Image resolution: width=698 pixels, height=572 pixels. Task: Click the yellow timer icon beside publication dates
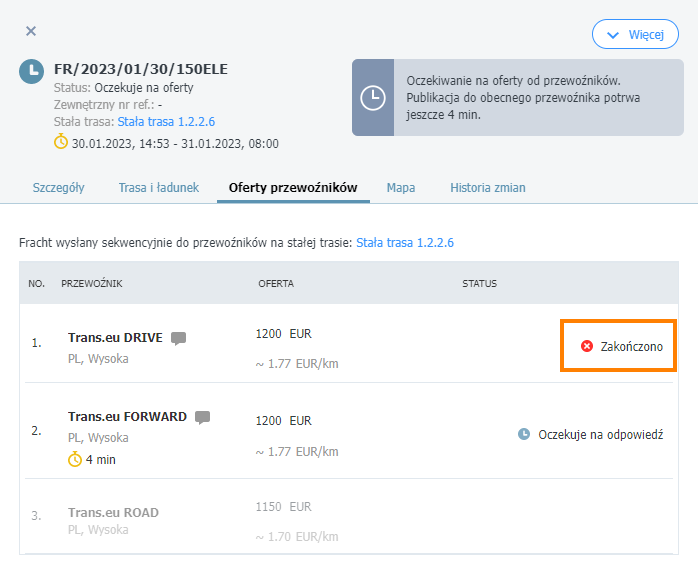(61, 142)
